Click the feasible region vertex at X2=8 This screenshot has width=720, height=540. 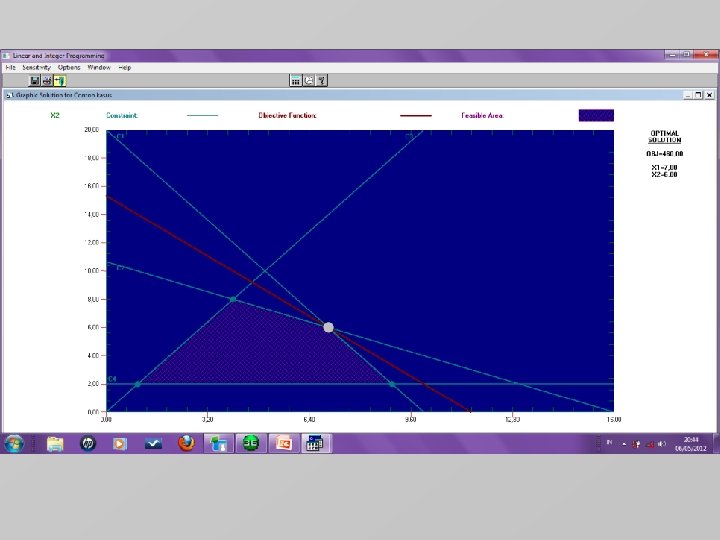click(233, 299)
